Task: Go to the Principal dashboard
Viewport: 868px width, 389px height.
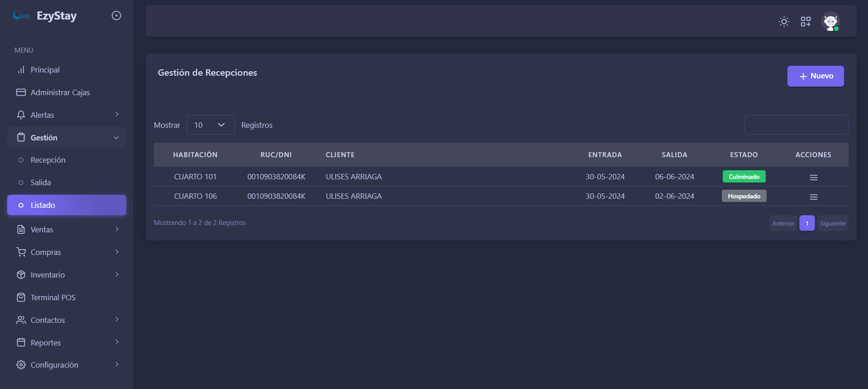Action: click(45, 70)
